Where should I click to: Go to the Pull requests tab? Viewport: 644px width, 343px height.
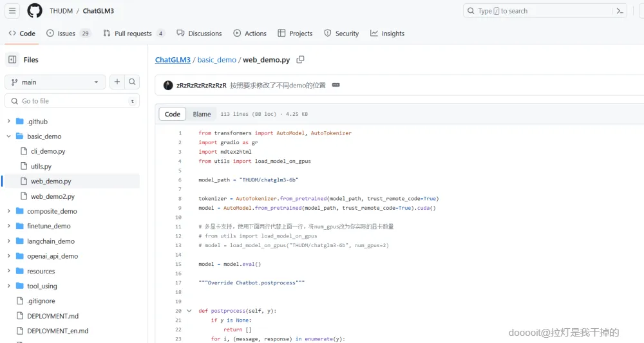(133, 33)
